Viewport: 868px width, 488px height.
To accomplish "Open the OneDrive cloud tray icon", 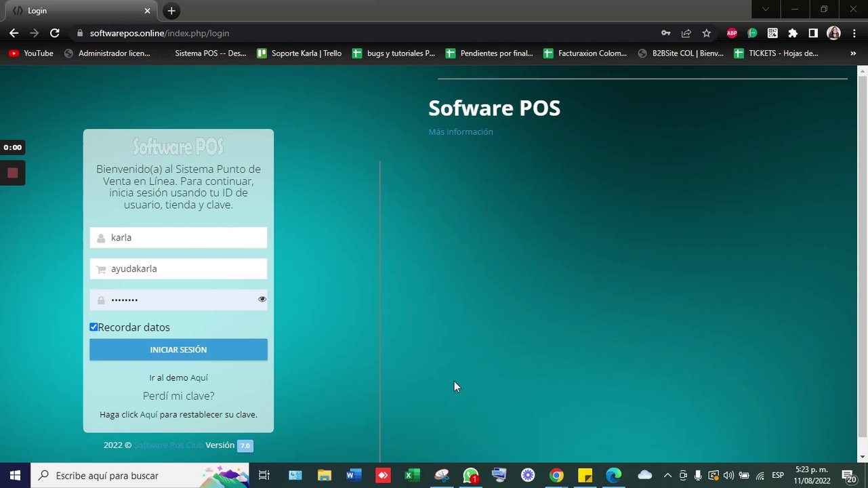I will click(x=645, y=475).
